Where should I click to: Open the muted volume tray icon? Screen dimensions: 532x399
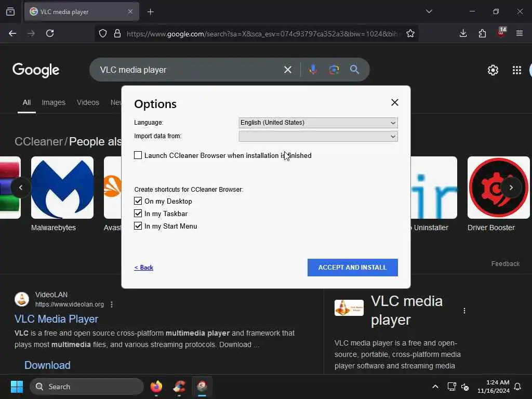(465, 387)
